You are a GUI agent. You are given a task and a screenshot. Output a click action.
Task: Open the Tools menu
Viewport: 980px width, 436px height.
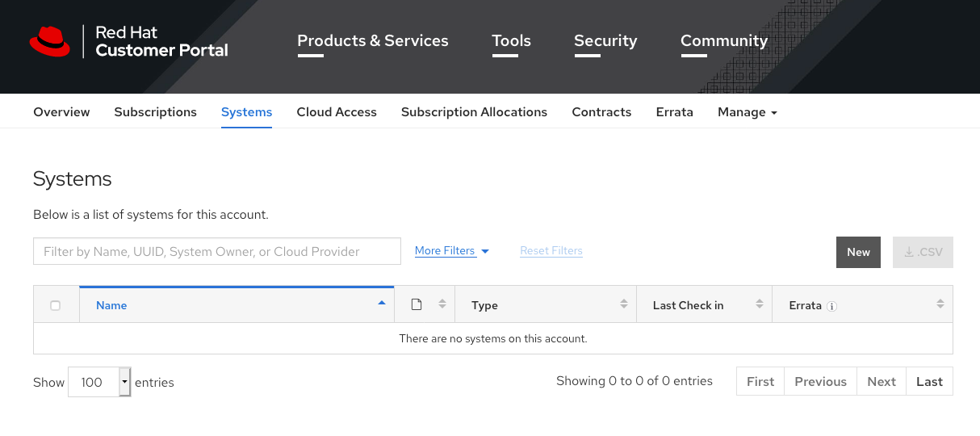coord(512,40)
